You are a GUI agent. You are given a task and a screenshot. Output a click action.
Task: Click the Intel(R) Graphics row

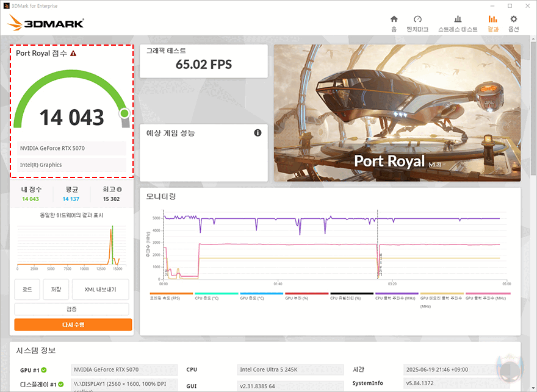click(x=71, y=165)
